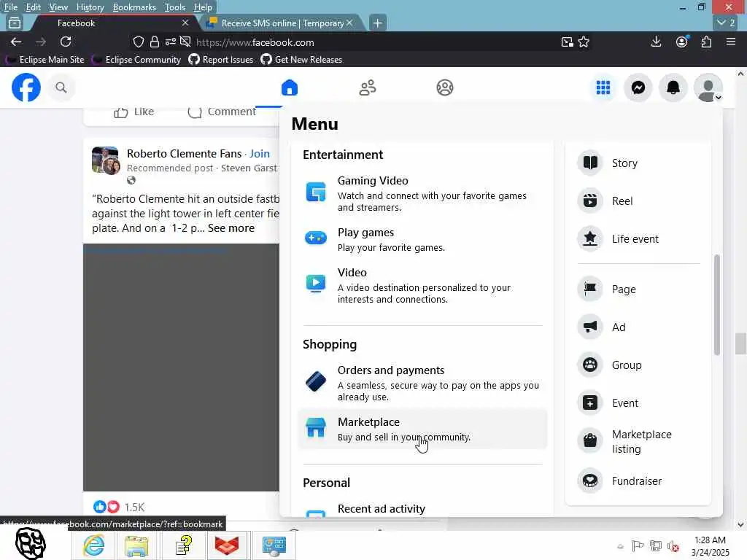Image resolution: width=747 pixels, height=560 pixels.
Task: Select Play games menu entry
Action: pyautogui.click(x=422, y=239)
